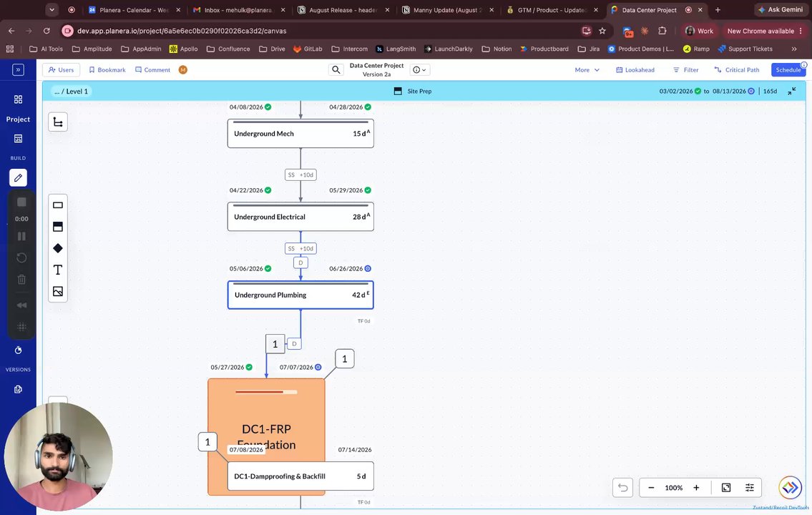This screenshot has height=515, width=812.
Task: Restart the recording via circular arrow icon
Action: (21, 257)
